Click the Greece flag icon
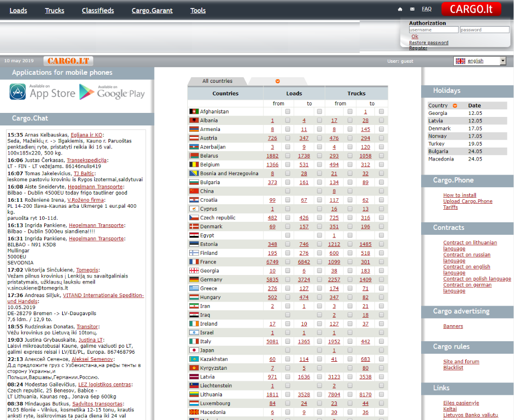Screen dimensions: 514x420 [194, 289]
